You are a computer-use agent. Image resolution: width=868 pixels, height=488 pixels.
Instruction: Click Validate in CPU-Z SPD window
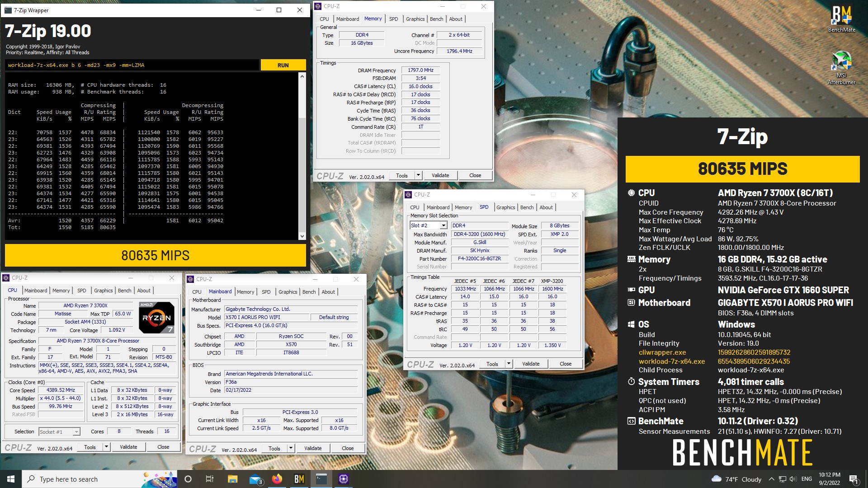point(531,364)
